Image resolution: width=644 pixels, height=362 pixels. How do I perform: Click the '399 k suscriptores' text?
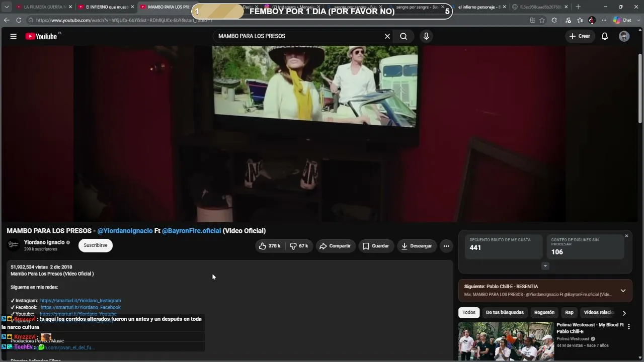(41, 249)
